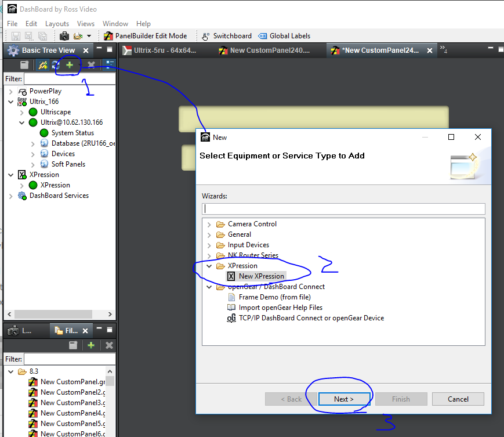Select TCP/IP DashBoard Connect or openGear Device
Image resolution: width=504 pixels, height=437 pixels.
coord(311,318)
